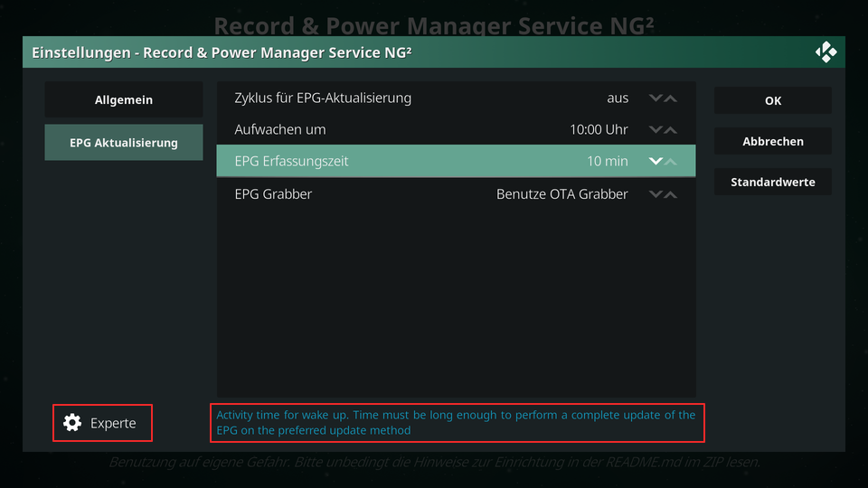Open the Allgemein settings category

coord(124,99)
